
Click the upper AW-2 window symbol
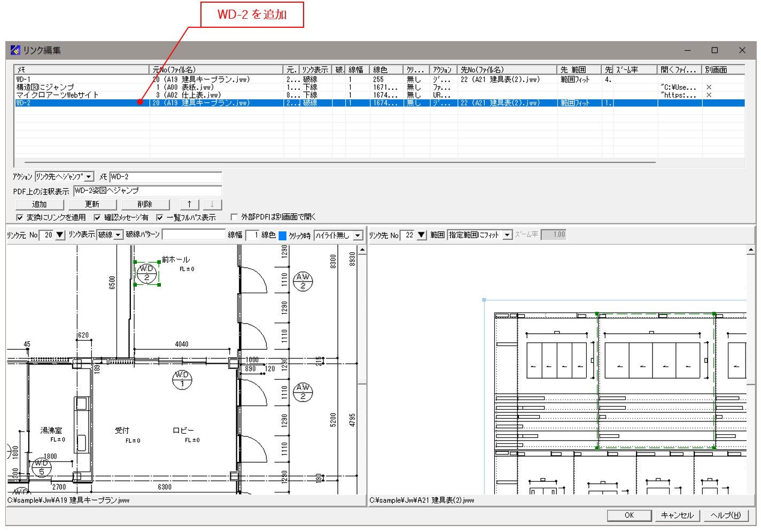[x=303, y=281]
